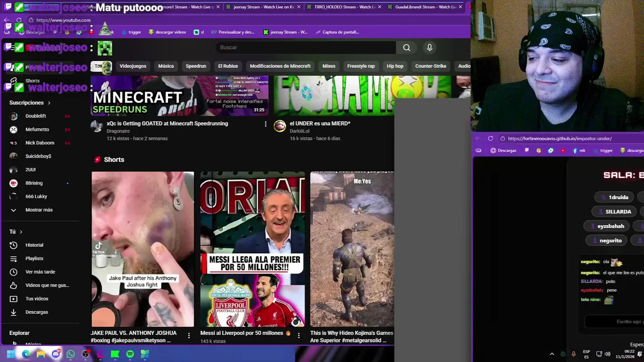Open OBS Studio from taskbar

pyautogui.click(x=86, y=354)
